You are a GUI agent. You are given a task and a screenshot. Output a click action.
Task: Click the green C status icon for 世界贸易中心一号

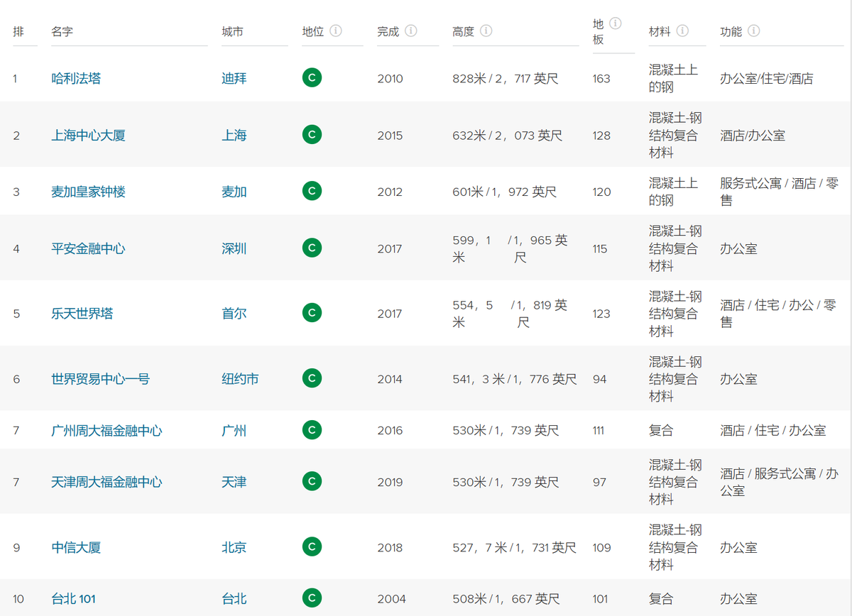pyautogui.click(x=312, y=378)
